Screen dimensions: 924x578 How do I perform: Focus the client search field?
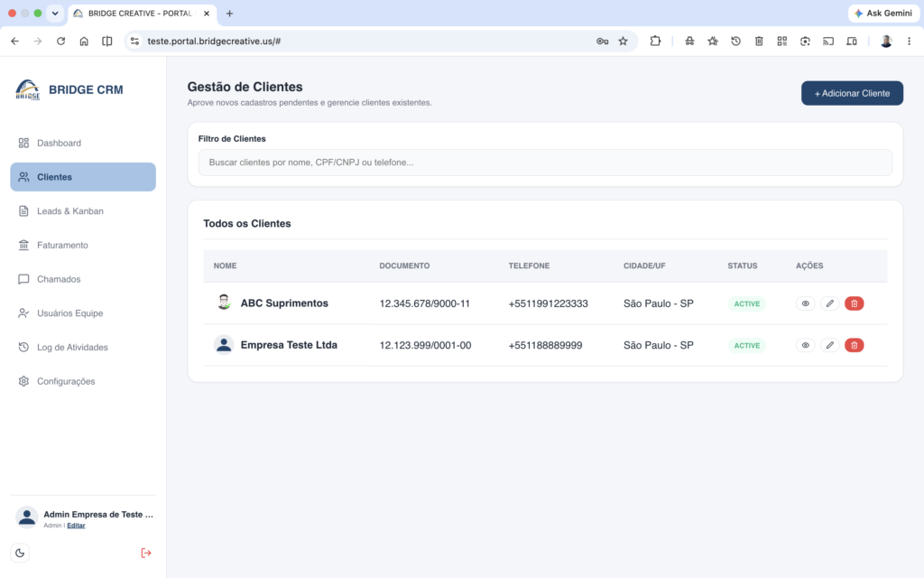pyautogui.click(x=544, y=163)
